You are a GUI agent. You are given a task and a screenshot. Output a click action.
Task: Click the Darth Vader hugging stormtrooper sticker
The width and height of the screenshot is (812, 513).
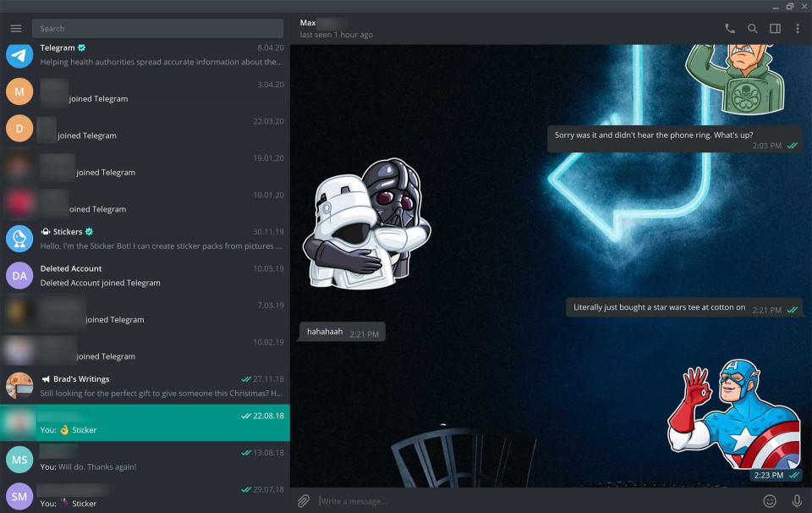pyautogui.click(x=367, y=223)
